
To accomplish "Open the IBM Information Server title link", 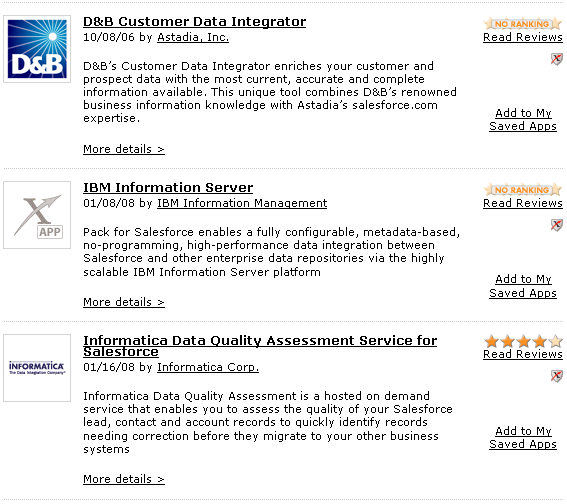I will tap(168, 188).
